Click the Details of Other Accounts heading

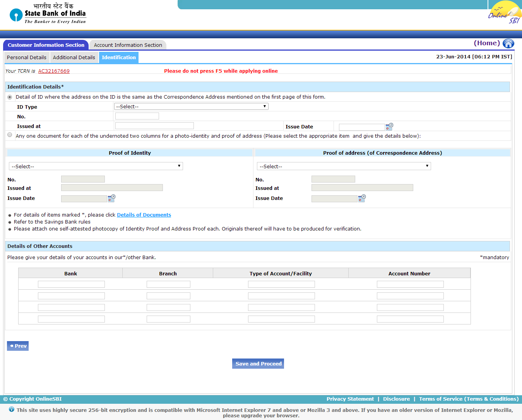coord(40,246)
